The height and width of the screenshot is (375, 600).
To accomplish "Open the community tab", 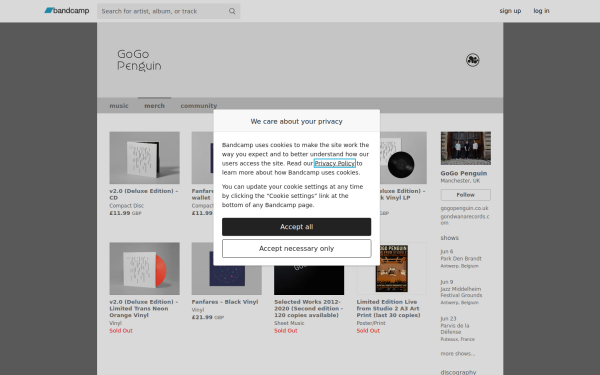I will pos(199,106).
